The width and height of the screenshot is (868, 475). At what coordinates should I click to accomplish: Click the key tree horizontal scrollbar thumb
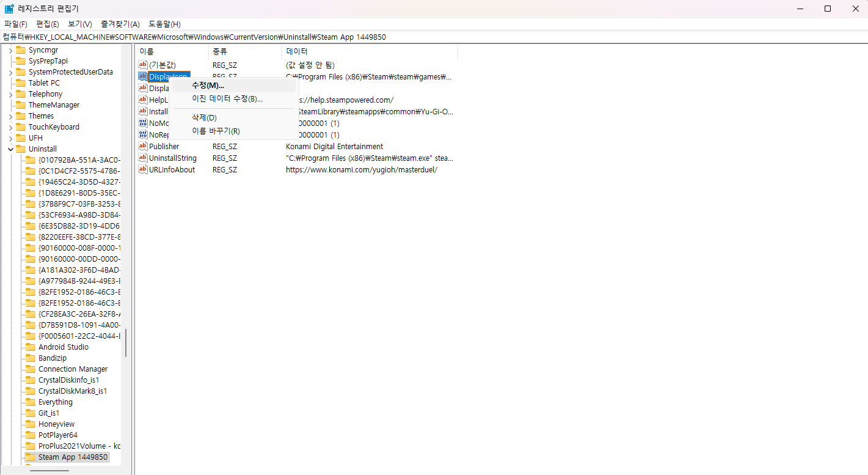click(x=49, y=471)
